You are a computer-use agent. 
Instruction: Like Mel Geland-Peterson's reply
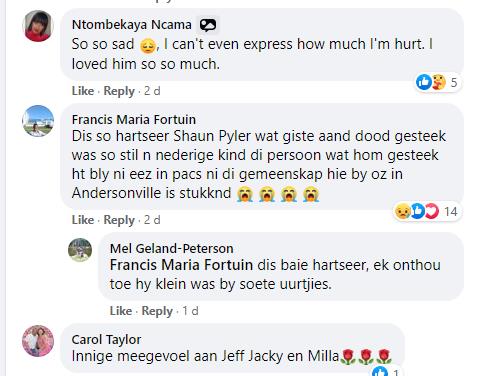(121, 311)
